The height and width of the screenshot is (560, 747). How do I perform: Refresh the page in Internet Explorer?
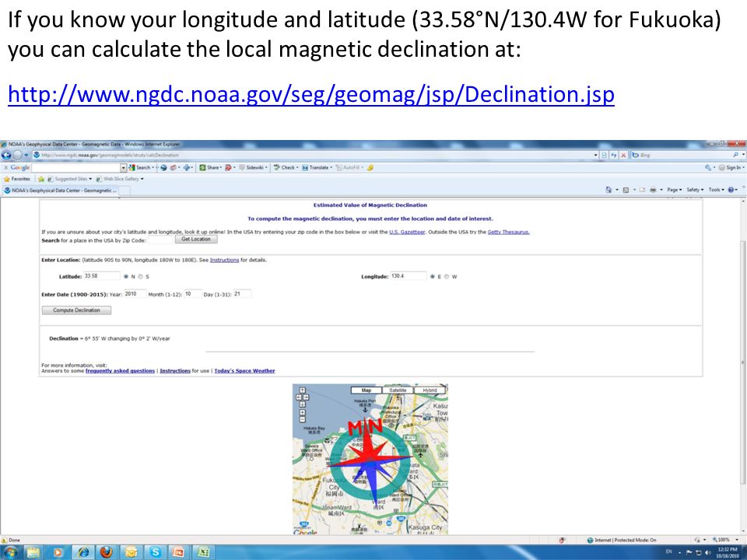pos(614,156)
